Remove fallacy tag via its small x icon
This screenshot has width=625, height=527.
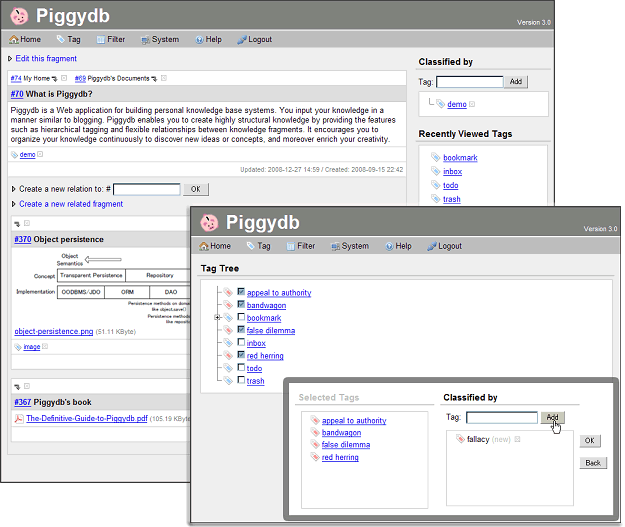click(517, 439)
